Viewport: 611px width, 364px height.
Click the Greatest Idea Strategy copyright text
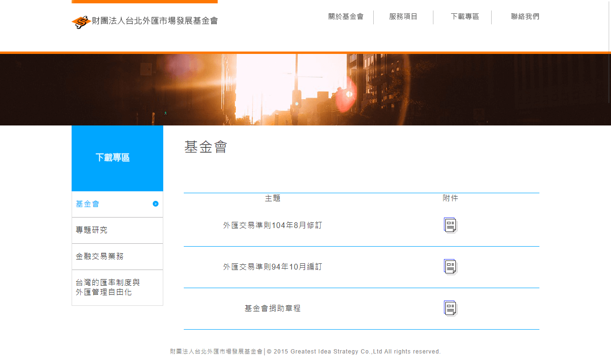[x=354, y=352]
